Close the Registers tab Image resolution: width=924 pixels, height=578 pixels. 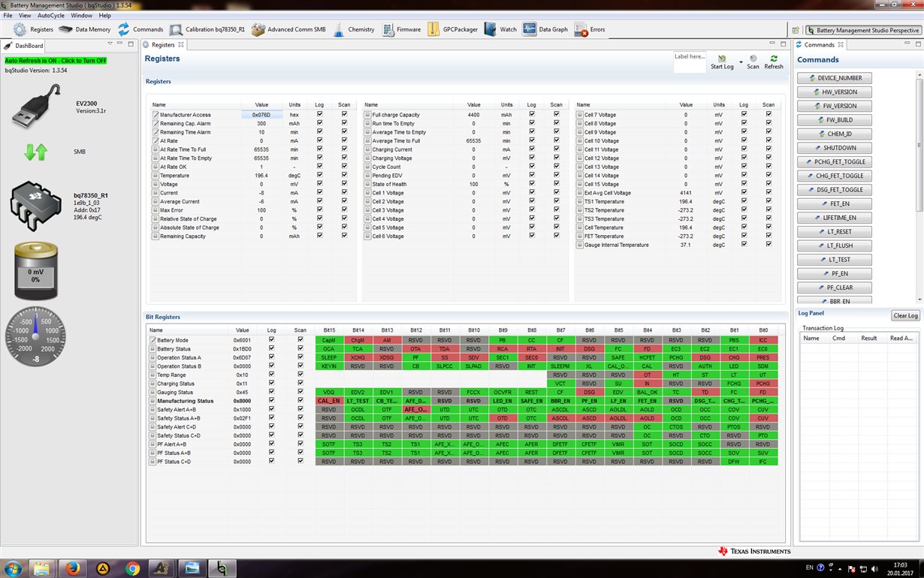[181, 45]
